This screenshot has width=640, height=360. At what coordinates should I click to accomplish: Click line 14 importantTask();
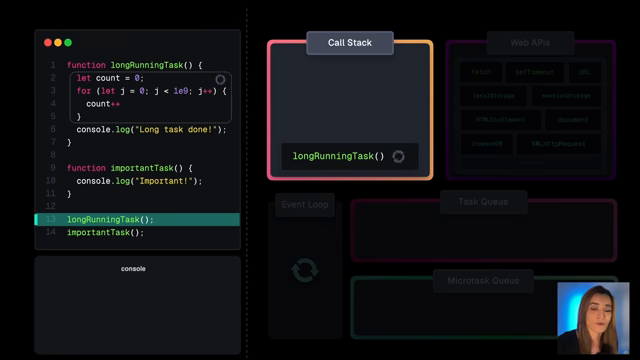tap(105, 233)
